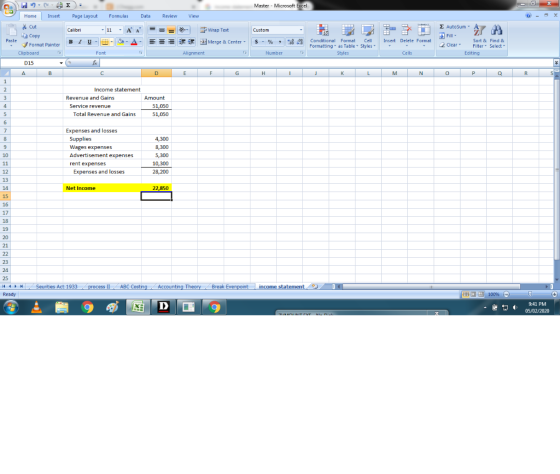Apply Align Text Right

[x=171, y=42]
